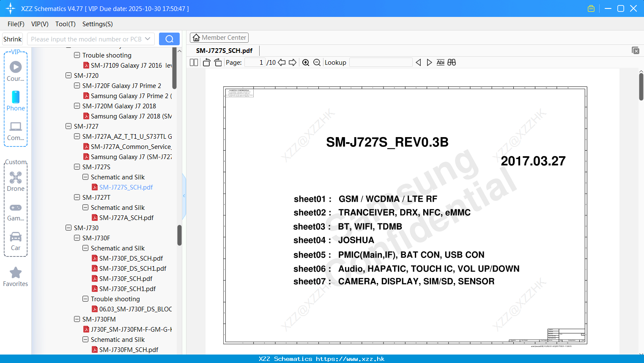The height and width of the screenshot is (363, 644).
Task: Collapse the SM-J730 tree node
Action: (69, 228)
